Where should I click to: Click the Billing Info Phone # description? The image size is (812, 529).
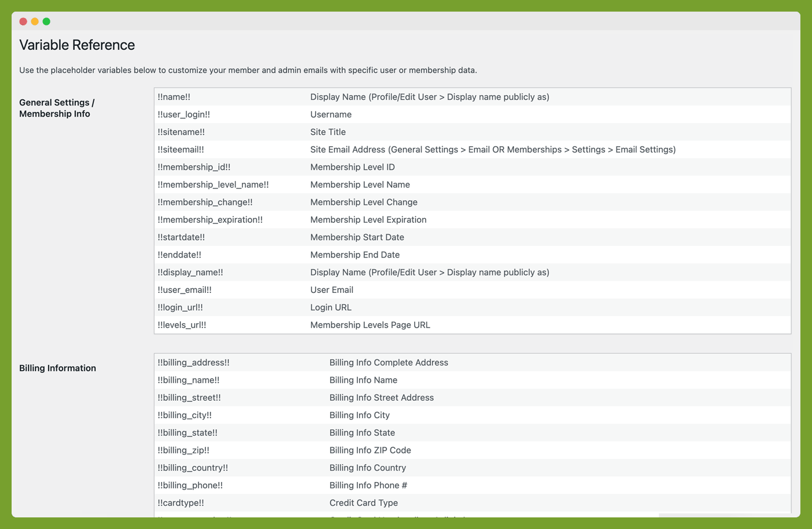368,485
